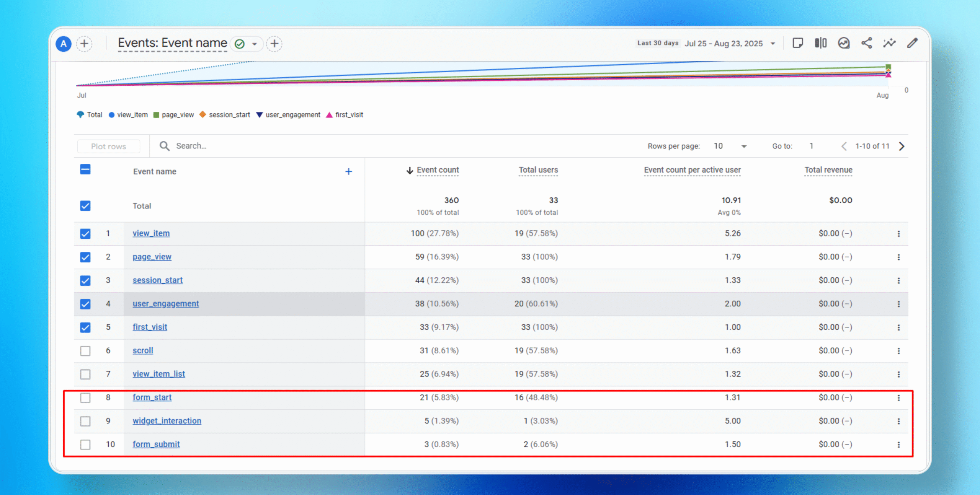Screen dimensions: 980x495
Task: Sort by Event count per active user header
Action: tap(692, 170)
